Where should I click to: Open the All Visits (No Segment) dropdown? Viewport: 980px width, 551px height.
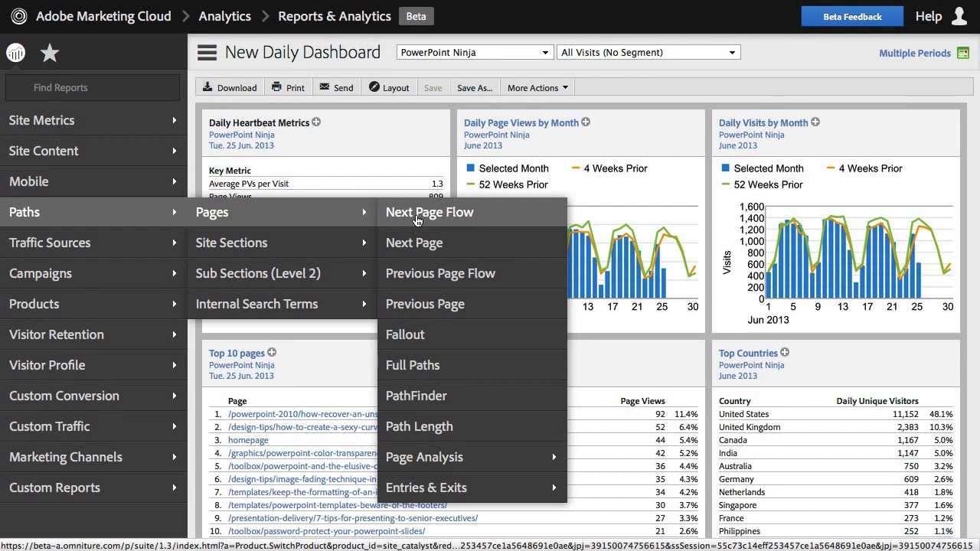648,52
